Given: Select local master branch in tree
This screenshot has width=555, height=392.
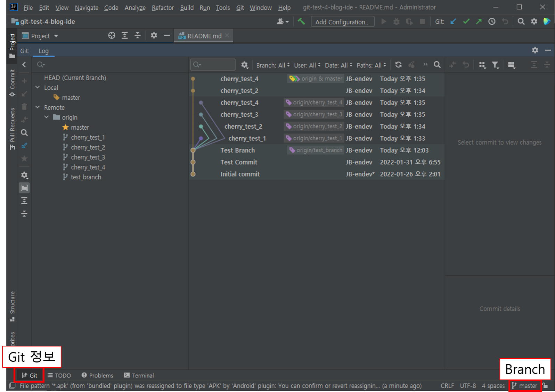Looking at the screenshot, I should click(71, 98).
